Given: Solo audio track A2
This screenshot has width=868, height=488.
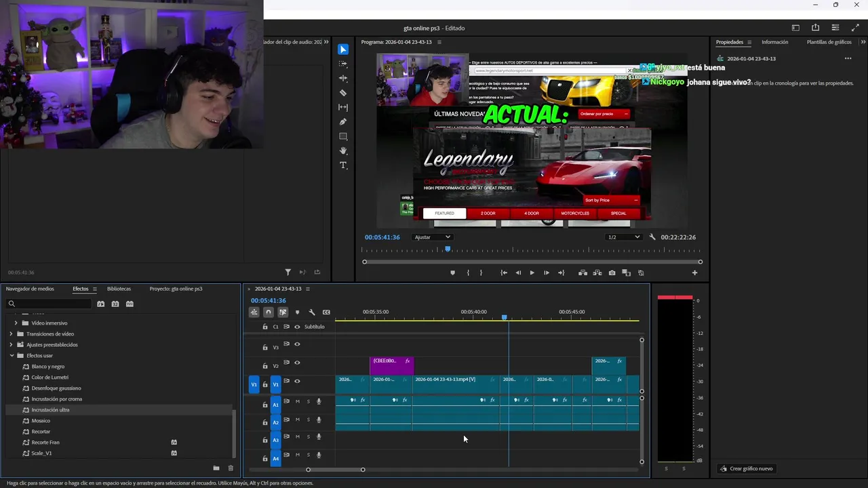Looking at the screenshot, I should point(308,420).
